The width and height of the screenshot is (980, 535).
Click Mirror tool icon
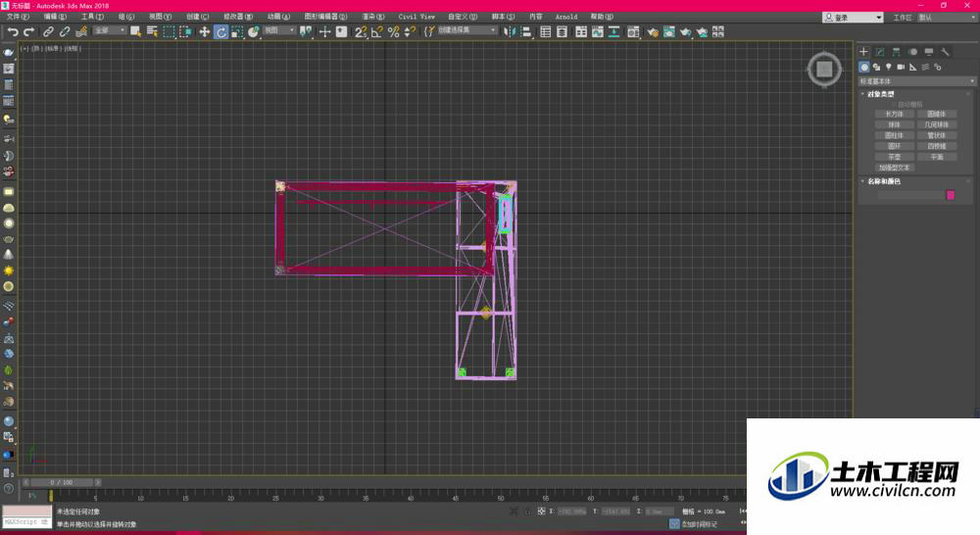[x=510, y=31]
